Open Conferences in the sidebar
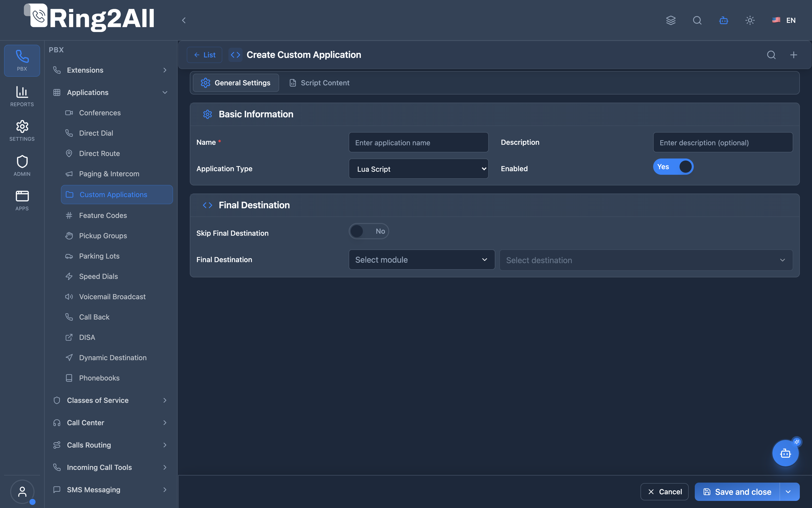The height and width of the screenshot is (508, 812). click(x=116, y=113)
